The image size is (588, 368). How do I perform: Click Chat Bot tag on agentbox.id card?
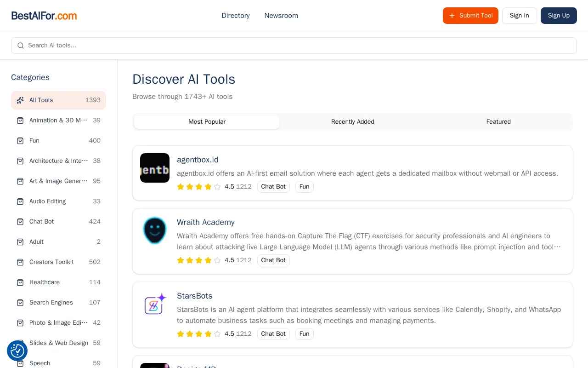point(273,187)
